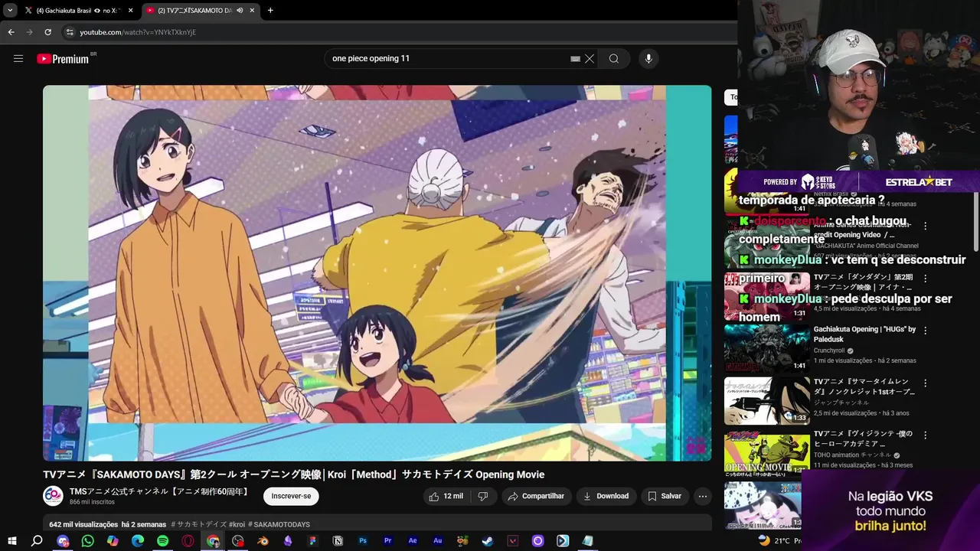980x551 pixels.
Task: Close the SAKAMOTO DAYS YouTube tab
Action: point(252,11)
